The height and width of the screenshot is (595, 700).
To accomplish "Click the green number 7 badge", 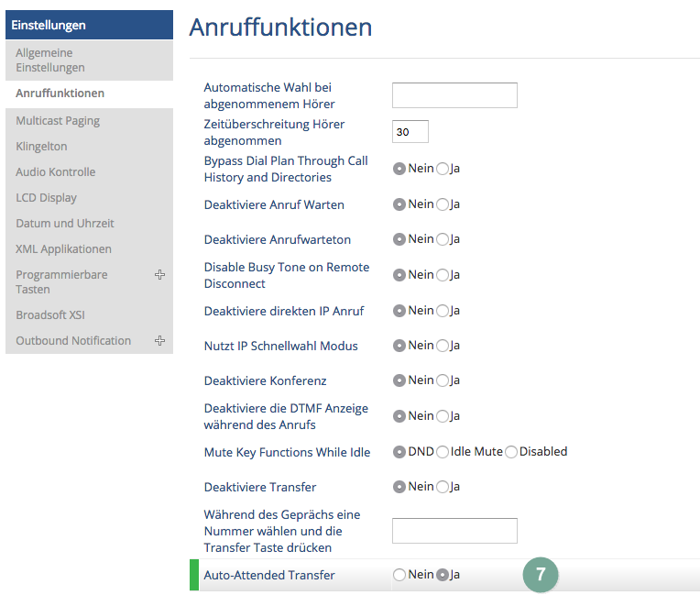I will click(x=541, y=575).
